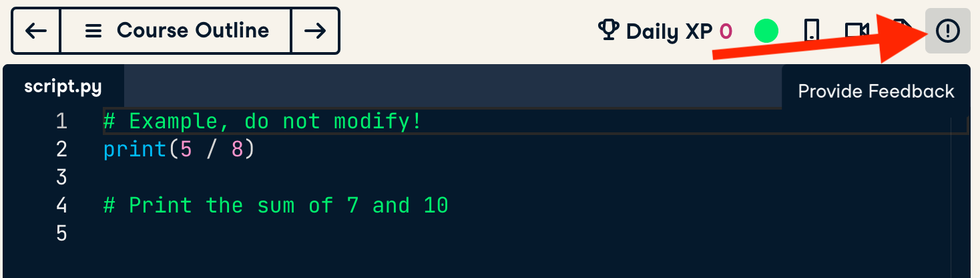The image size is (980, 278).
Task: Click the Daily XP label
Action: (669, 31)
